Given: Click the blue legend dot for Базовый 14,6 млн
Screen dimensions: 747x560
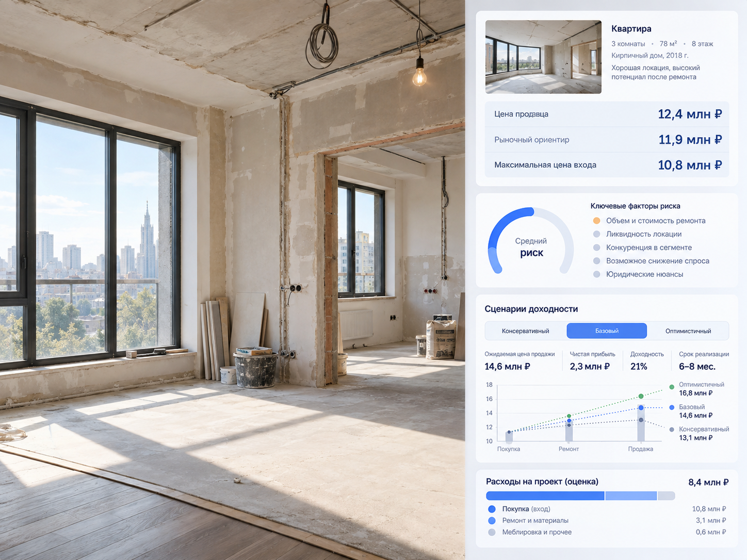Looking at the screenshot, I should pyautogui.click(x=672, y=407).
